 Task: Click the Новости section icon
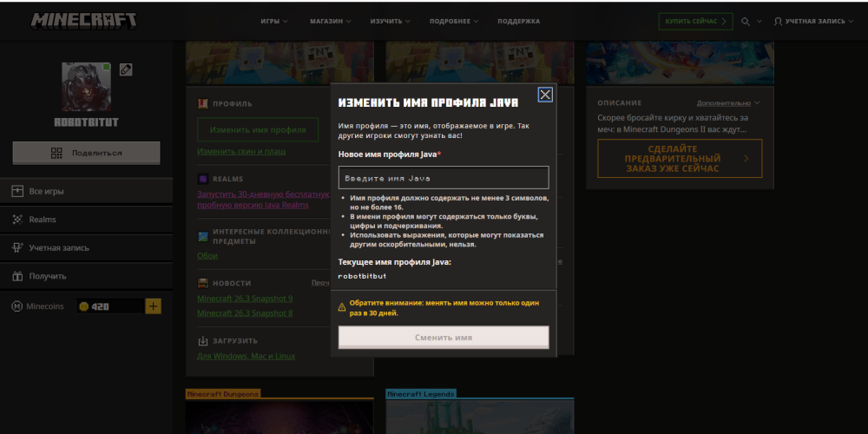203,284
